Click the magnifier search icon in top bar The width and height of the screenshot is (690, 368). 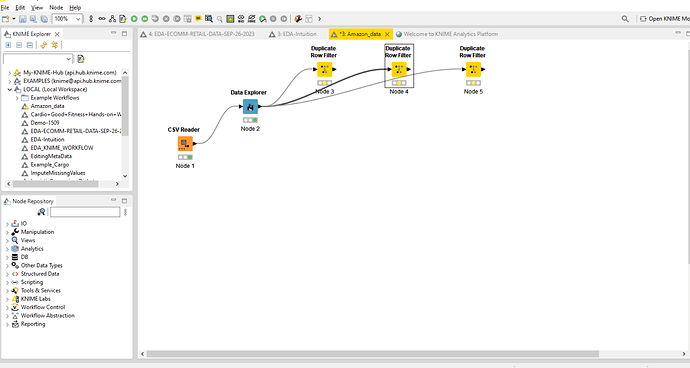point(625,19)
